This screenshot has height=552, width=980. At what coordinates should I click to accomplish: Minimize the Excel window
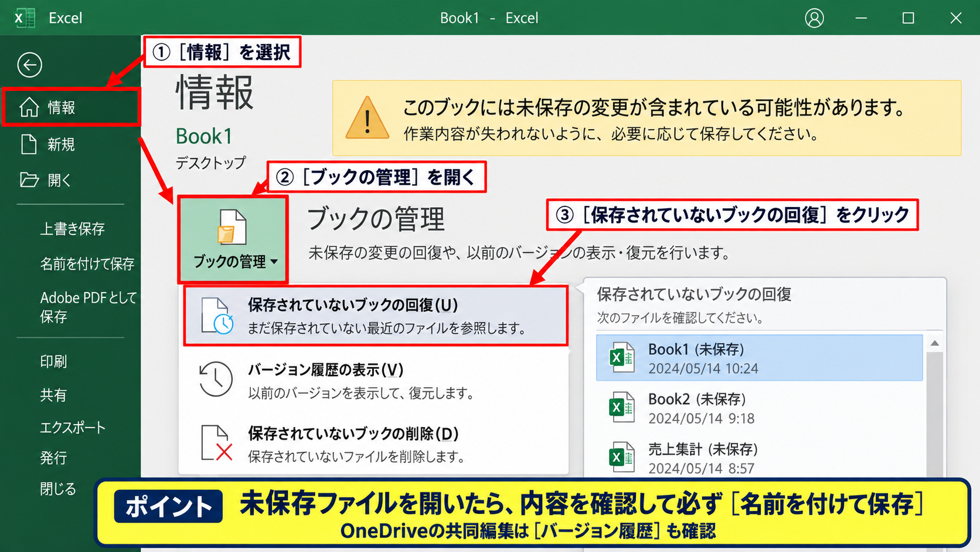pyautogui.click(x=861, y=18)
